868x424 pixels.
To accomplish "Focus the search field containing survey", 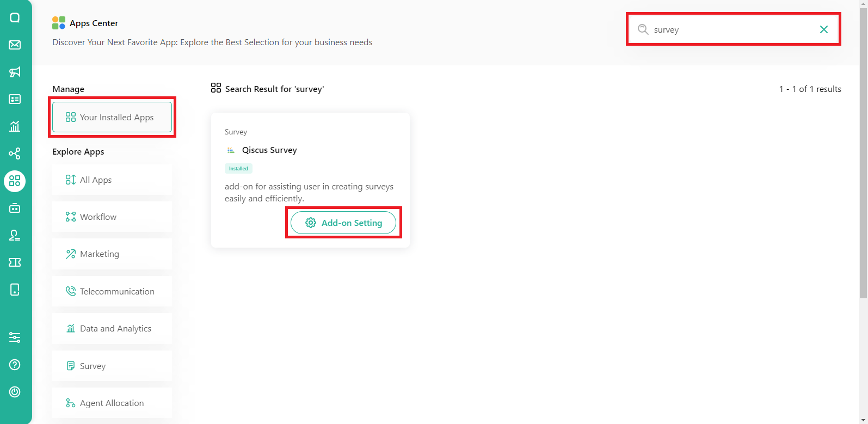I will click(733, 29).
